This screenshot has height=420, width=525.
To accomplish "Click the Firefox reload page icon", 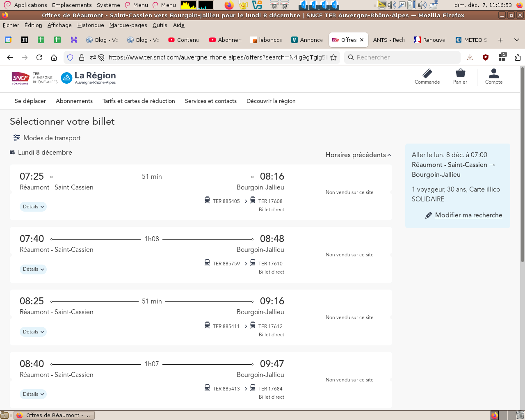I will [39, 57].
